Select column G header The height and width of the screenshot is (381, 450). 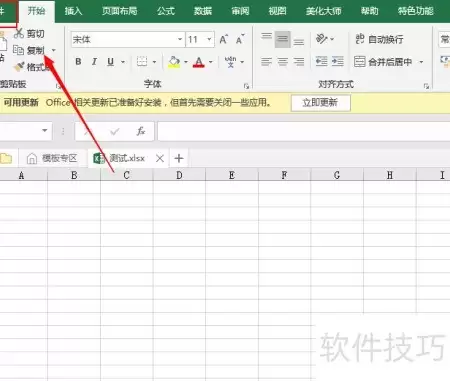point(337,175)
